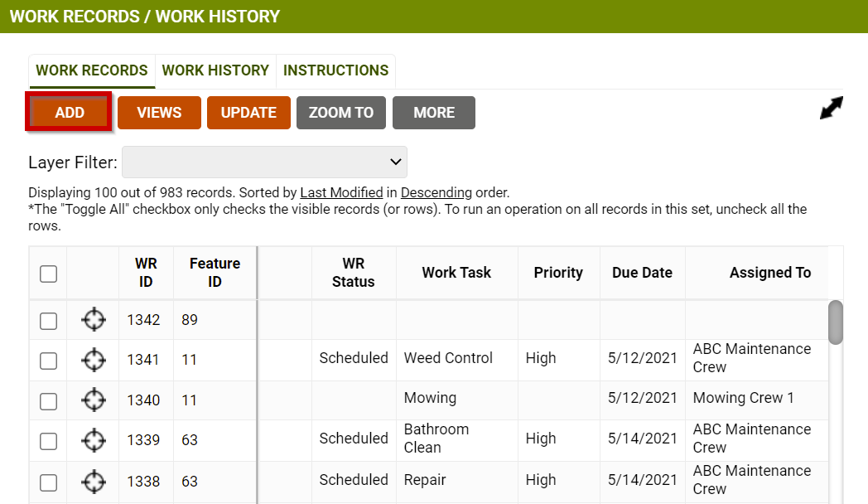This screenshot has width=868, height=504.
Task: Select the crosshair icon for record 1340
Action: pos(93,399)
